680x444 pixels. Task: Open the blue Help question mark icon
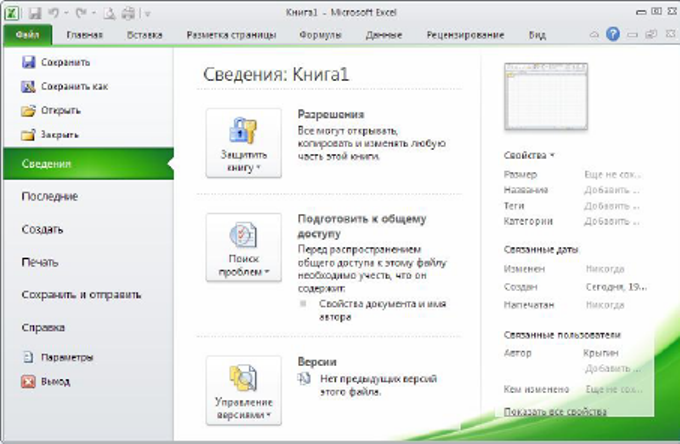point(613,34)
